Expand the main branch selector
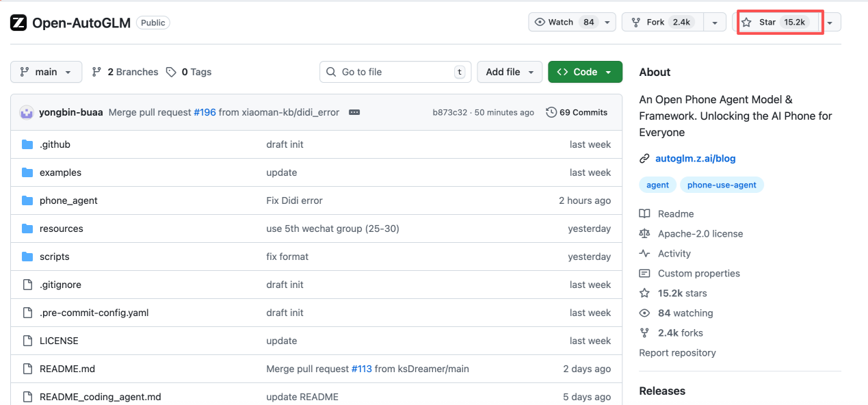 coord(46,72)
